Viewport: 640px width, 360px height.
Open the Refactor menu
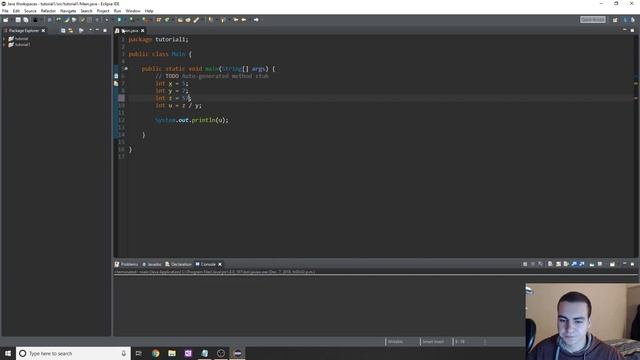48,11
